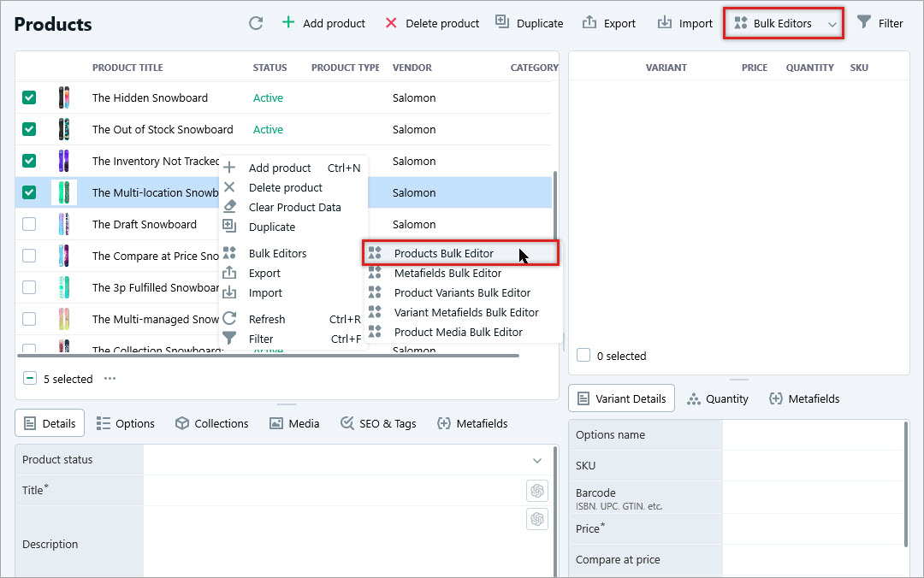Uncheck The Inventory Not Tracked row checkbox
Image resolution: width=924 pixels, height=578 pixels.
29,161
